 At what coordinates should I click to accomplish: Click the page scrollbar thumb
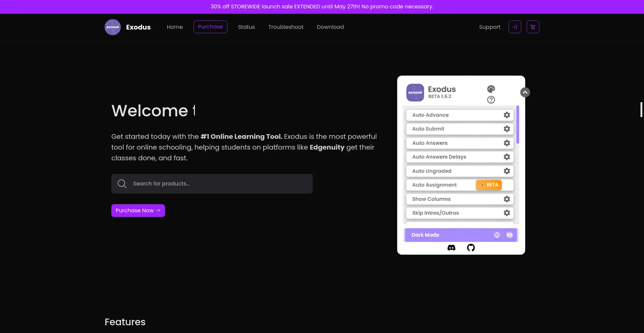(x=641, y=110)
